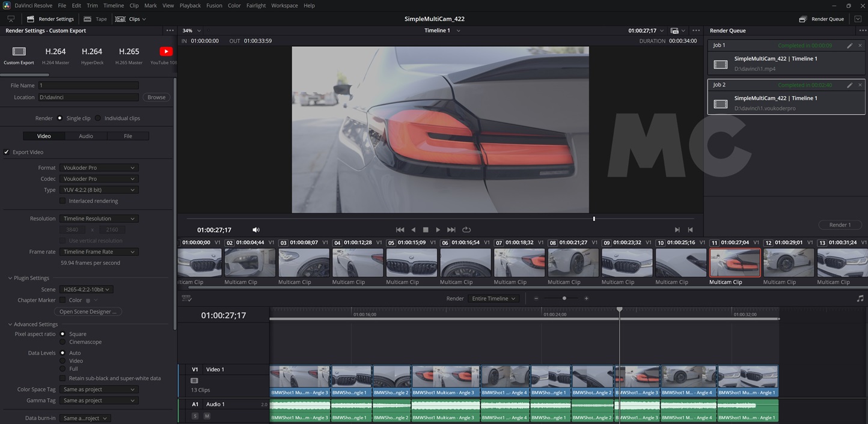Enable Interlaced rendering checkbox

point(63,201)
